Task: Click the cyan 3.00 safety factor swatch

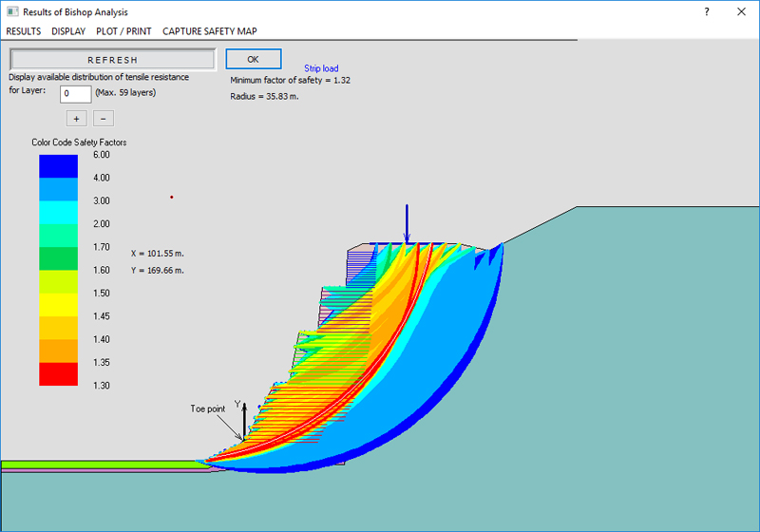Action: pyautogui.click(x=58, y=213)
